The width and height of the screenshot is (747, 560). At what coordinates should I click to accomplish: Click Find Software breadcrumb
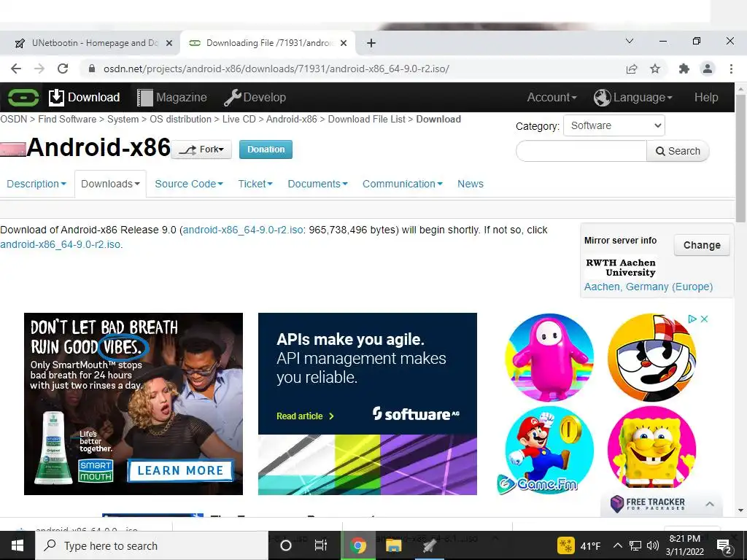(67, 120)
